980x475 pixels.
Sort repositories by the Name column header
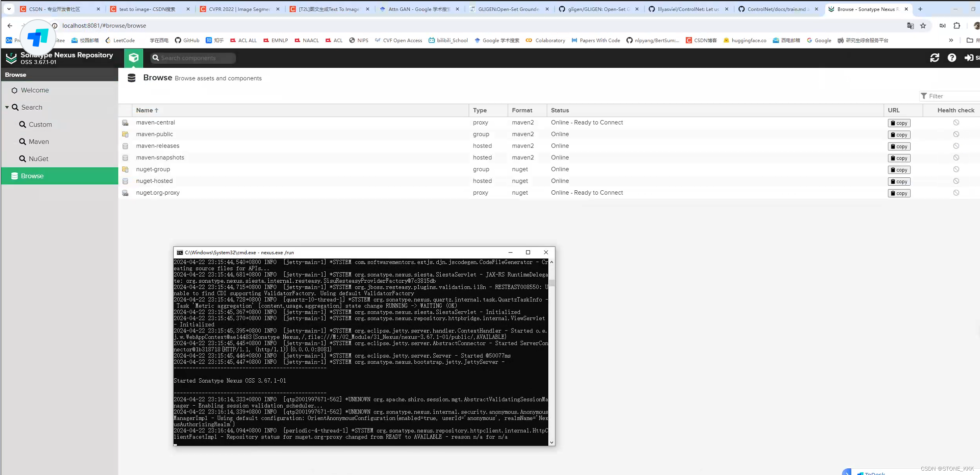[300, 110]
